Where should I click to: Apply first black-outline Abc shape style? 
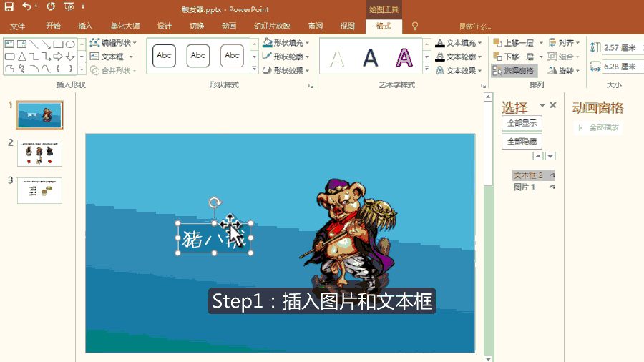point(164,56)
